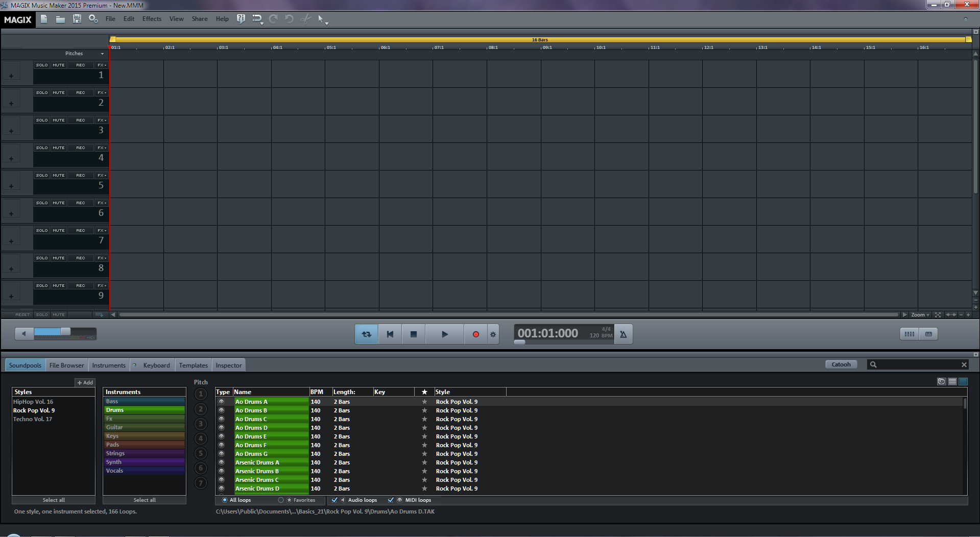Image resolution: width=980 pixels, height=537 pixels.
Task: Select the mouse pointer tool icon
Action: coord(321,19)
